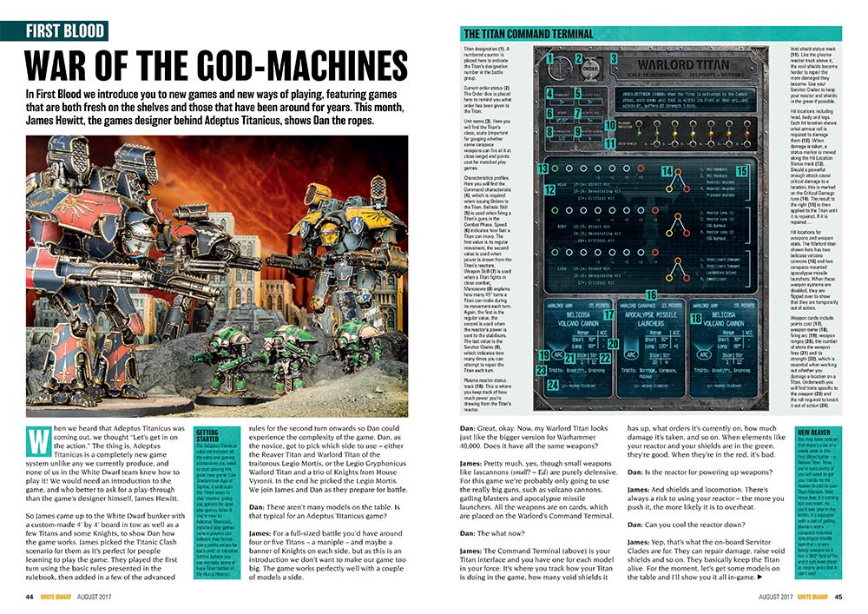Click the red light ending the plasma reactor track
868x614 pixels.
[x=746, y=134]
